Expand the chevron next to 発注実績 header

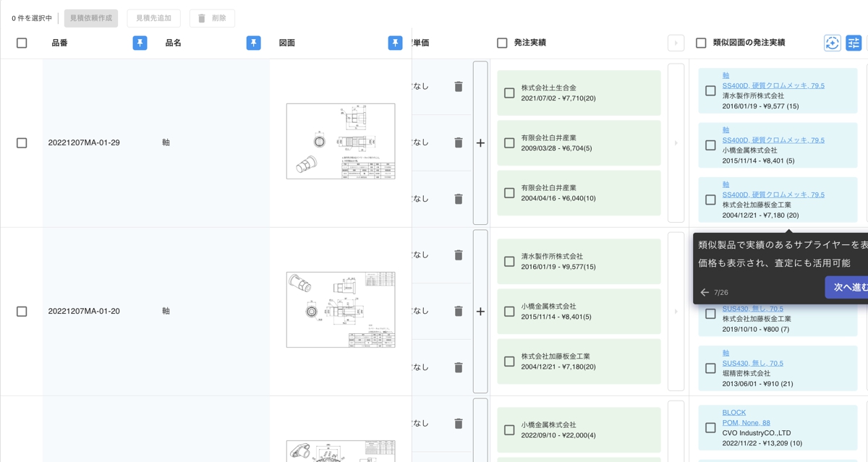click(676, 43)
